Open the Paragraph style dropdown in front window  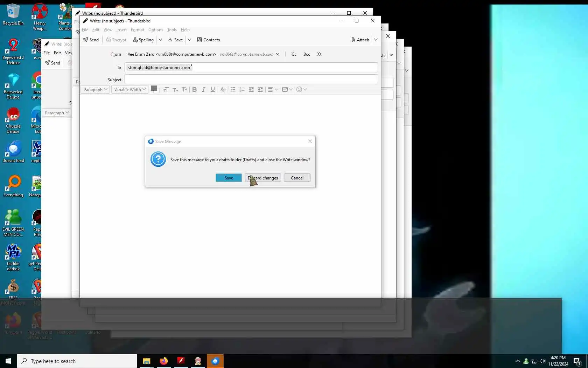tap(95, 89)
